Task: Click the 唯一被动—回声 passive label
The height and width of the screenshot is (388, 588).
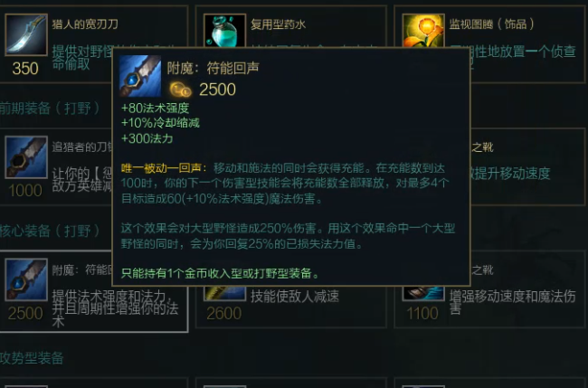Action: click(x=164, y=168)
